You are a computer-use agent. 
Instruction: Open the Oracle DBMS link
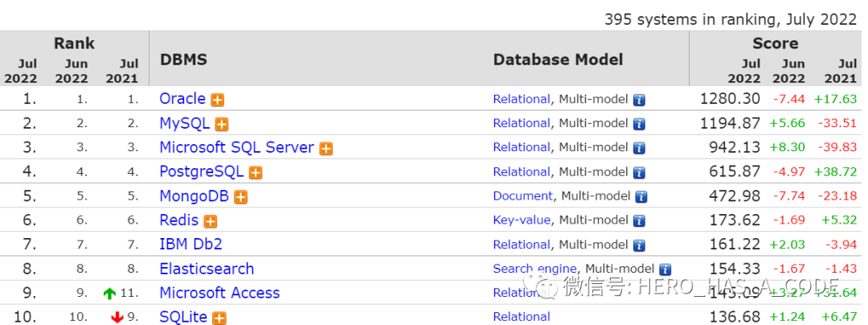[x=182, y=99]
